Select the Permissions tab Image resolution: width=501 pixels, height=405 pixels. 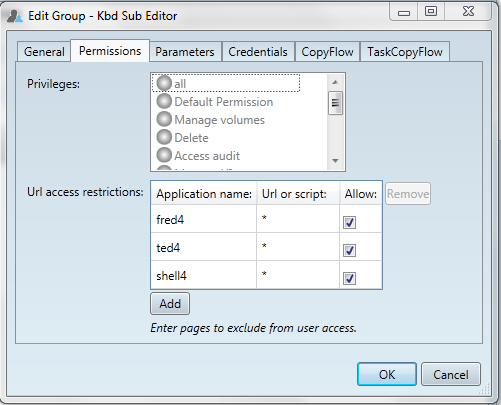point(110,51)
